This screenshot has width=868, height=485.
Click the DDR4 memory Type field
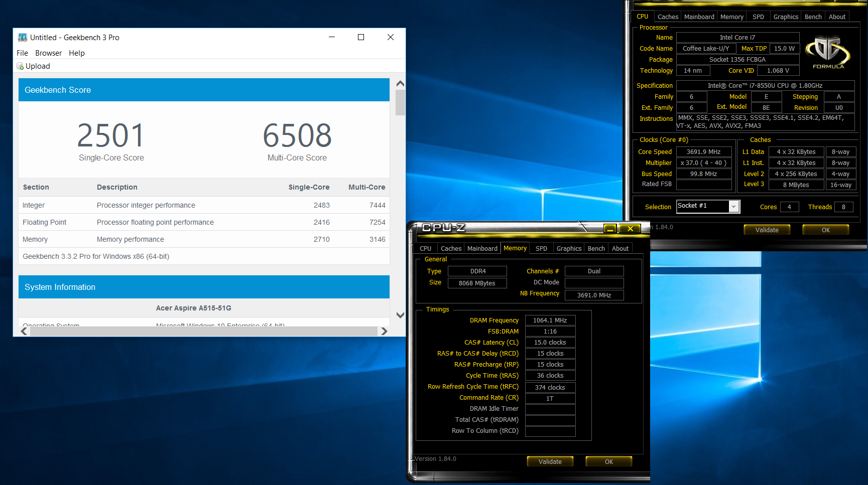click(x=477, y=271)
